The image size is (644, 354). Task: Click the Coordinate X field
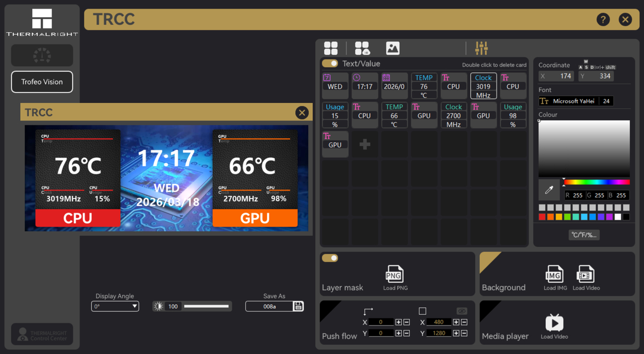point(557,76)
